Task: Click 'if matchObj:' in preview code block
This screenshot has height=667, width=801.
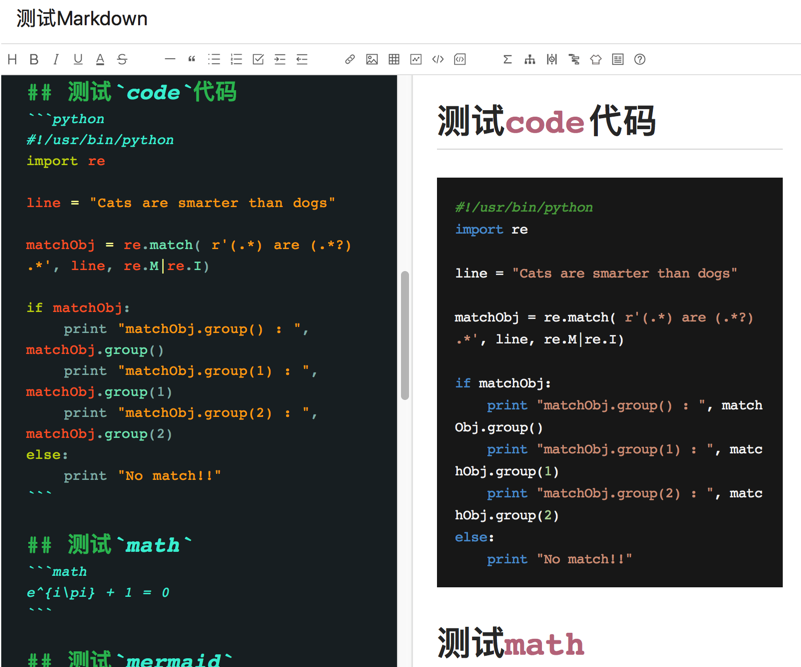Action: [503, 383]
